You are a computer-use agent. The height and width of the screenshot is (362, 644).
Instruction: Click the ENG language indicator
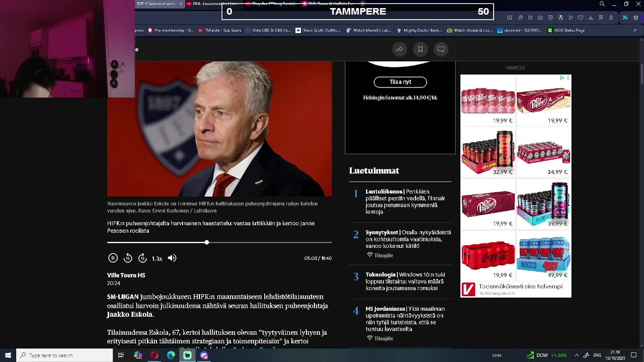(x=597, y=355)
